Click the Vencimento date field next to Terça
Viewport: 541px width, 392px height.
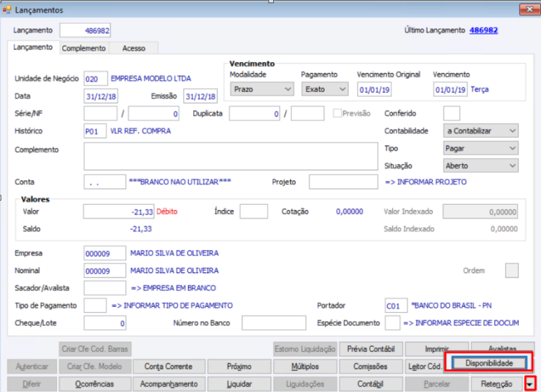(x=450, y=90)
